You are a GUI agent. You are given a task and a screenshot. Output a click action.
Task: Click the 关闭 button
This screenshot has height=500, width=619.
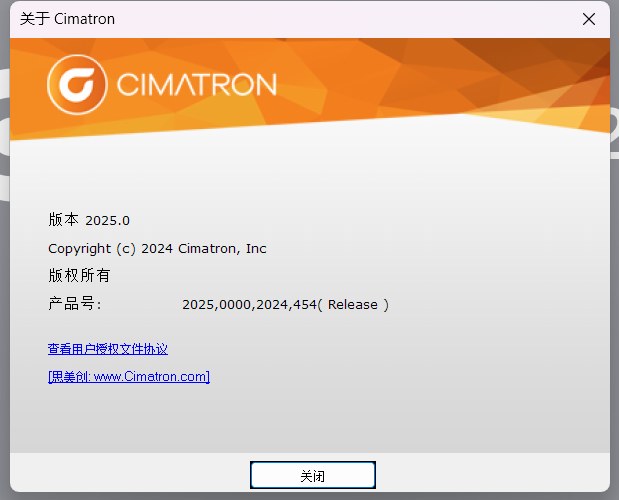pos(313,475)
